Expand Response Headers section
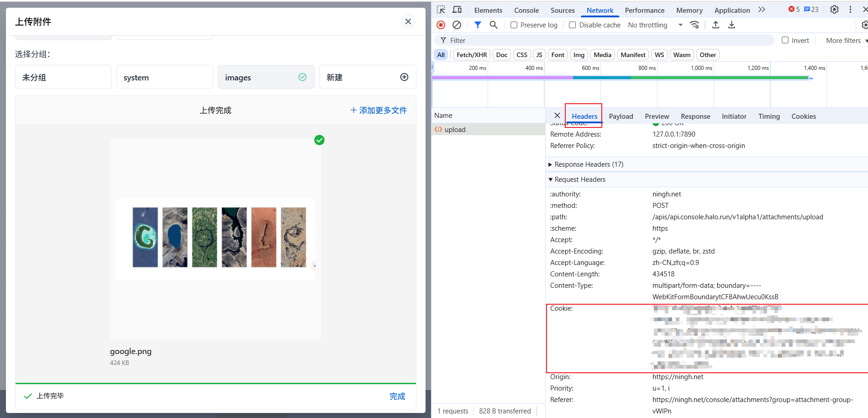Viewport: 868px width, 418px height. (586, 164)
